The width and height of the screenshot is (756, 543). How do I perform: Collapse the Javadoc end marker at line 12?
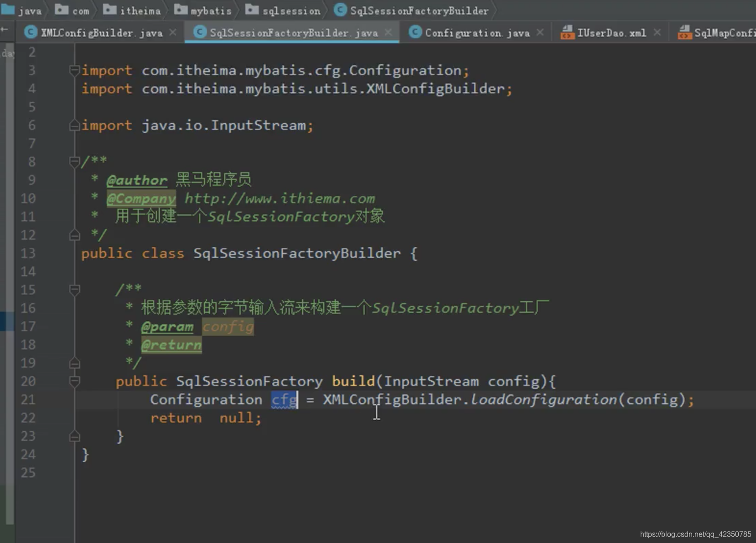[75, 235]
